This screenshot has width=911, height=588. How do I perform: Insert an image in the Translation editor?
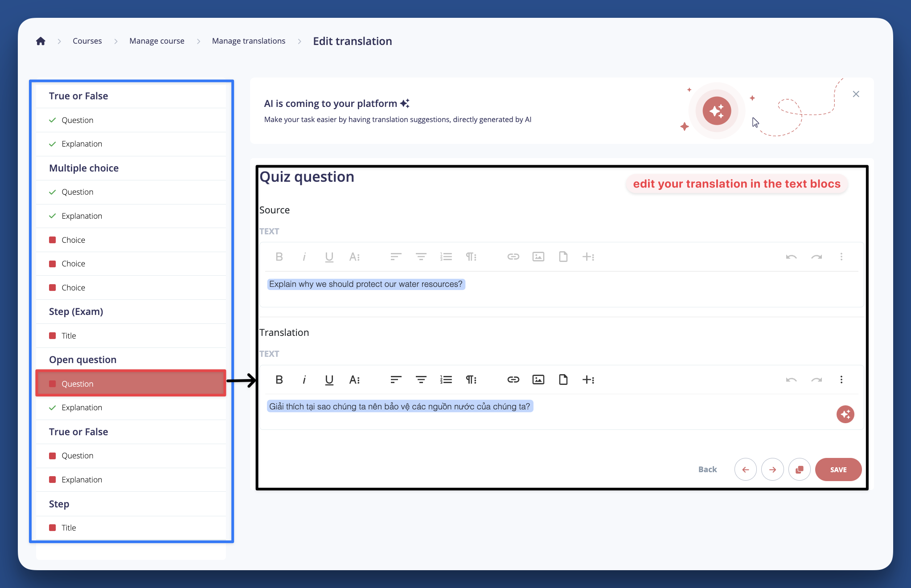(x=538, y=380)
